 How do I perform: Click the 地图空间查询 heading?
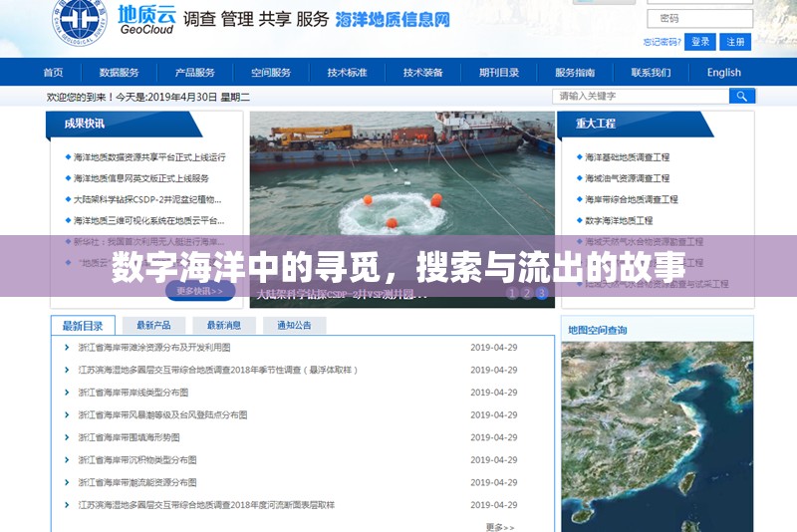[x=597, y=331]
